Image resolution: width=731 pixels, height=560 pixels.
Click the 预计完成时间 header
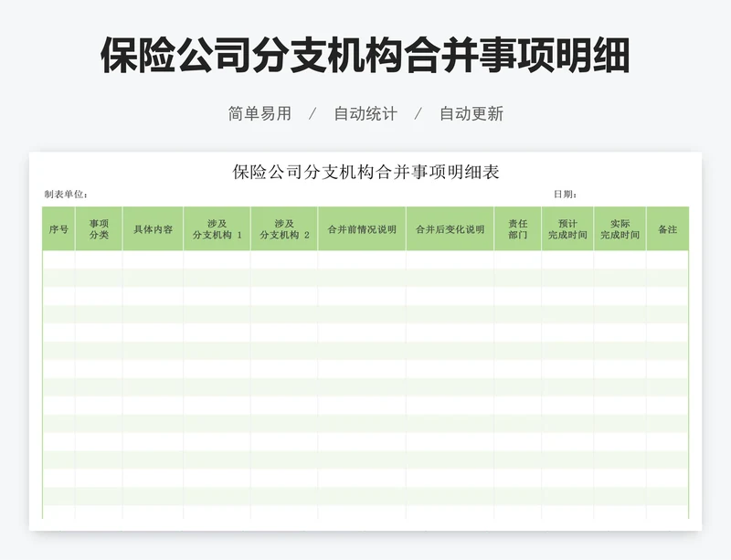pos(567,229)
